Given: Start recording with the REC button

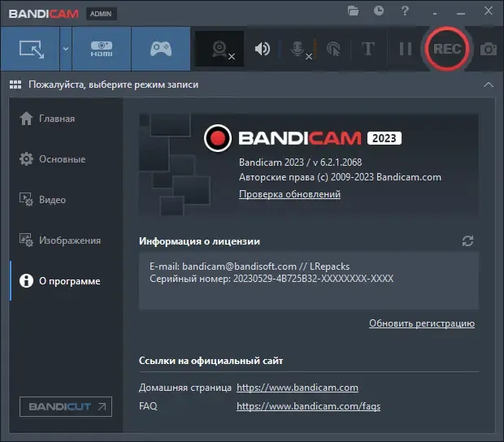Looking at the screenshot, I should (x=447, y=49).
